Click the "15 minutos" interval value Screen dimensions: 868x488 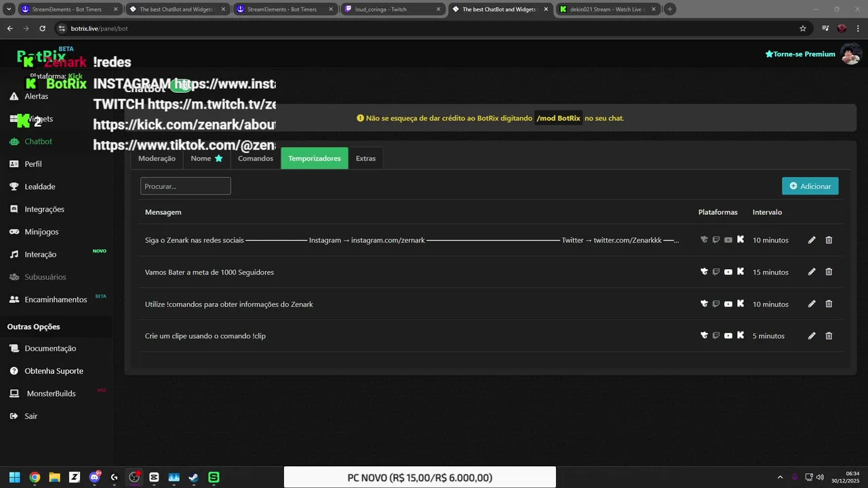(770, 272)
